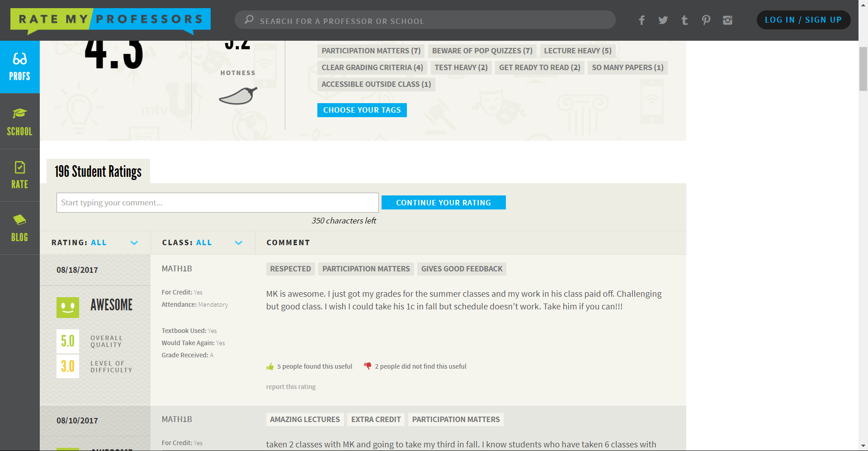Open the Twitter social icon
Image resolution: width=868 pixels, height=451 pixels.
coord(663,20)
